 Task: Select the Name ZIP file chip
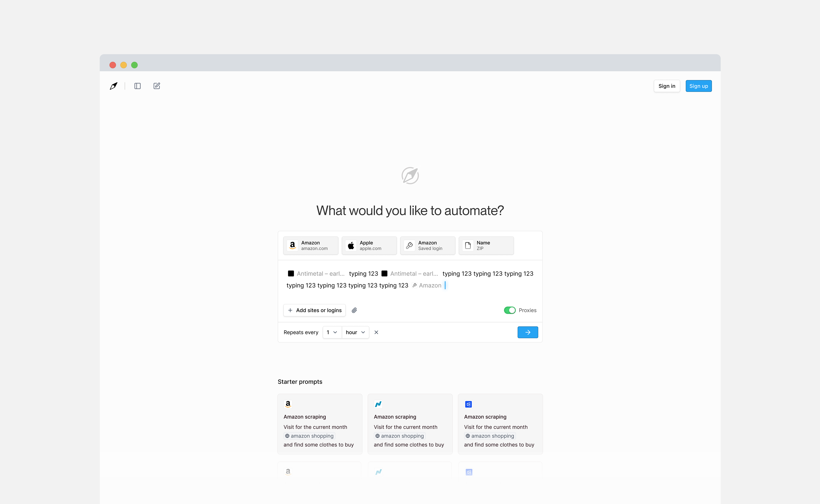(486, 246)
